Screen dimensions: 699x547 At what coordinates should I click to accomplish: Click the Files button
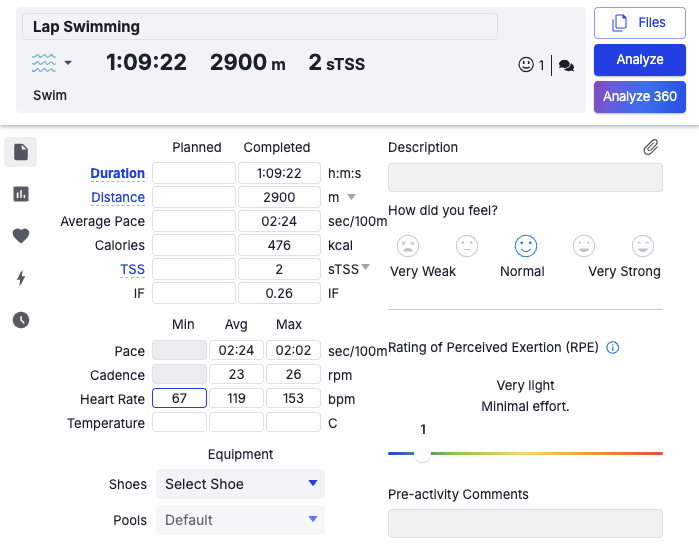point(640,23)
